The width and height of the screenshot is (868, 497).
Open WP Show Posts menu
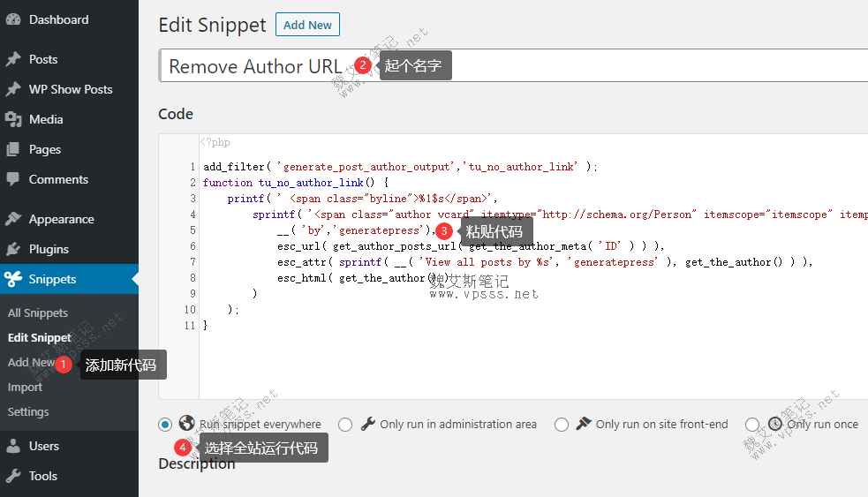click(69, 89)
